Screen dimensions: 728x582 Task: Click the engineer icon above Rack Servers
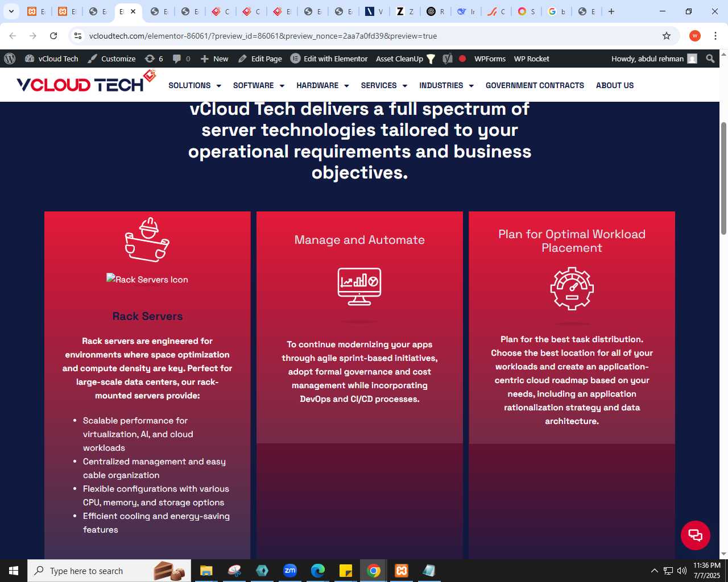(147, 239)
